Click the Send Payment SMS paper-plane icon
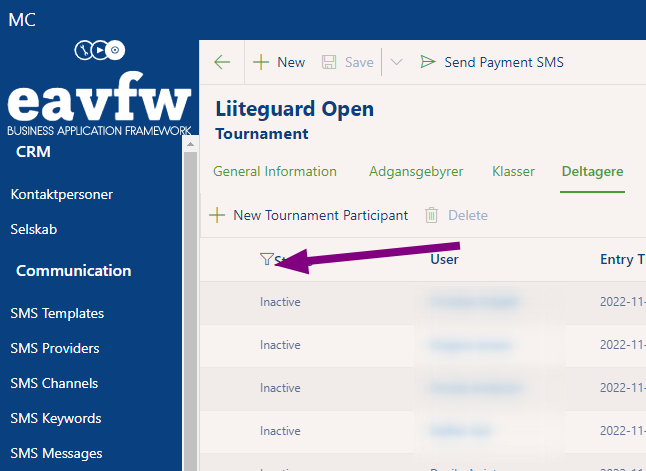 click(x=428, y=62)
